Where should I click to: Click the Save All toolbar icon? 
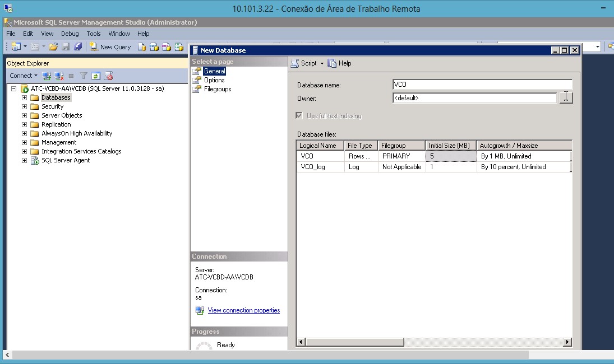click(x=78, y=47)
